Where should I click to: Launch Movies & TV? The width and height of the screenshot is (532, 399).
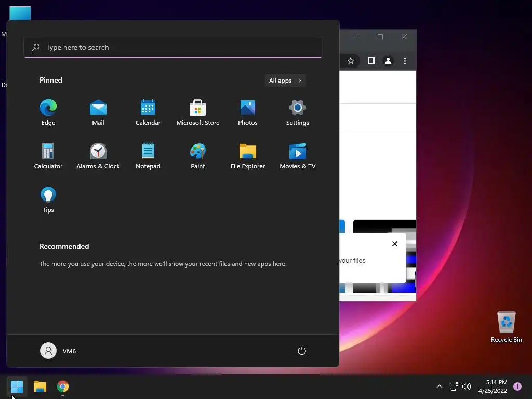click(298, 156)
